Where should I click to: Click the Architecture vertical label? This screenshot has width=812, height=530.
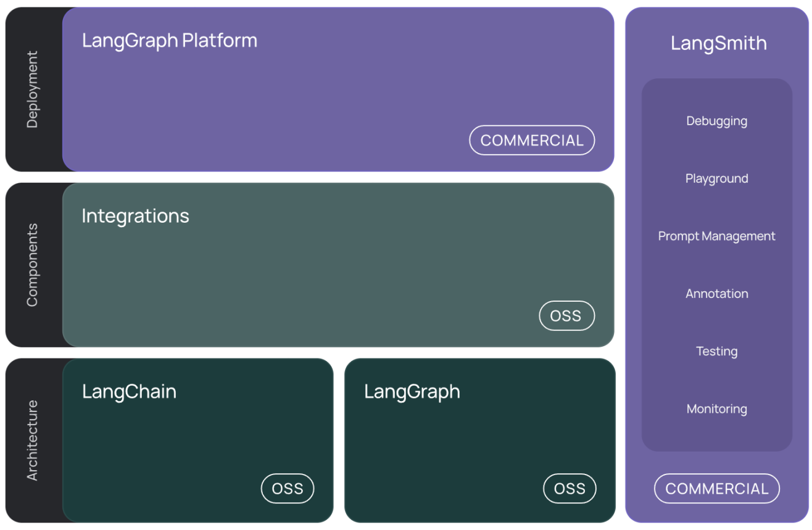click(32, 441)
